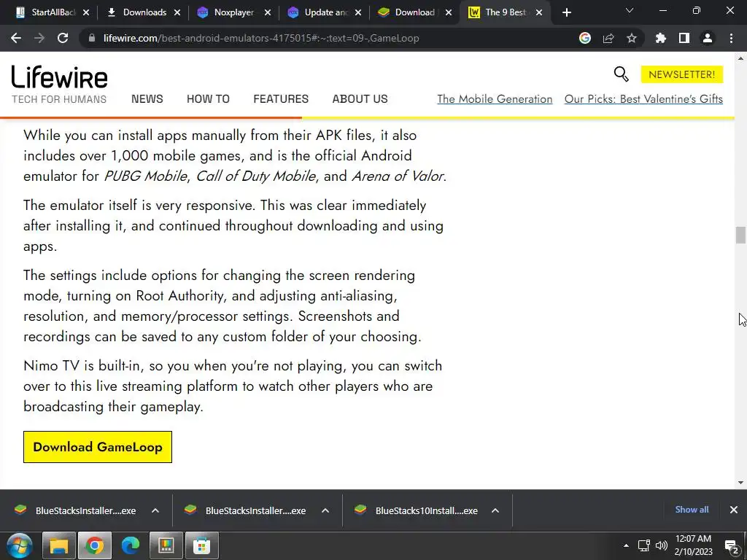Reload the Lifewire page
747x560 pixels.
(x=63, y=38)
